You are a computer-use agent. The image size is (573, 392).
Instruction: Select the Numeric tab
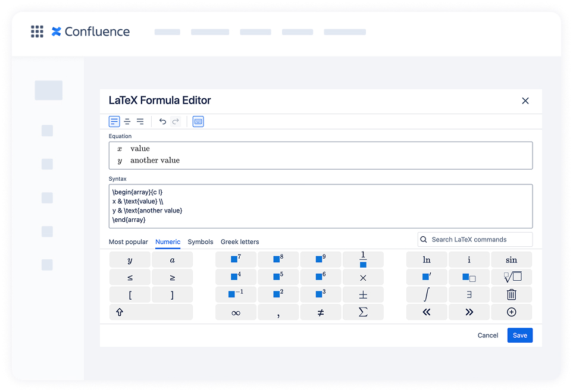(168, 242)
